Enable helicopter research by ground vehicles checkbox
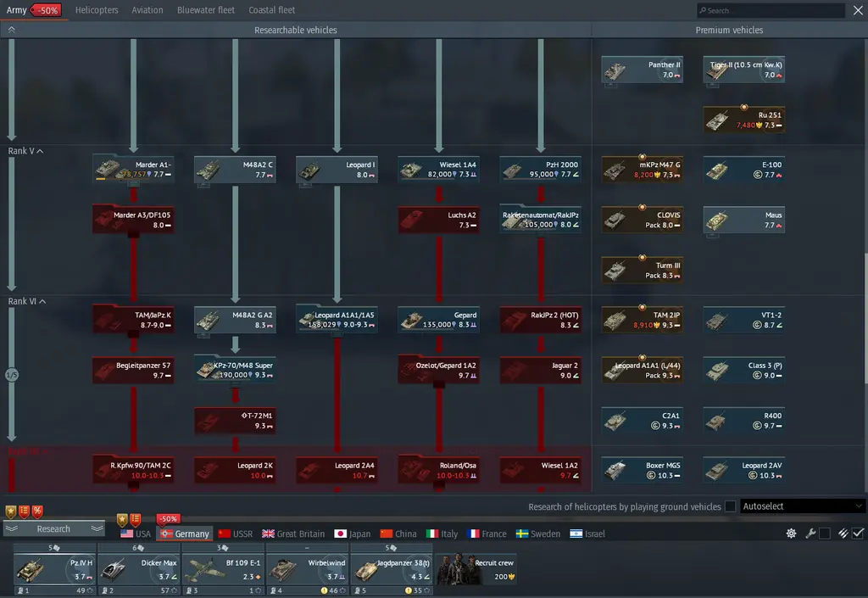The image size is (868, 598). point(731,506)
